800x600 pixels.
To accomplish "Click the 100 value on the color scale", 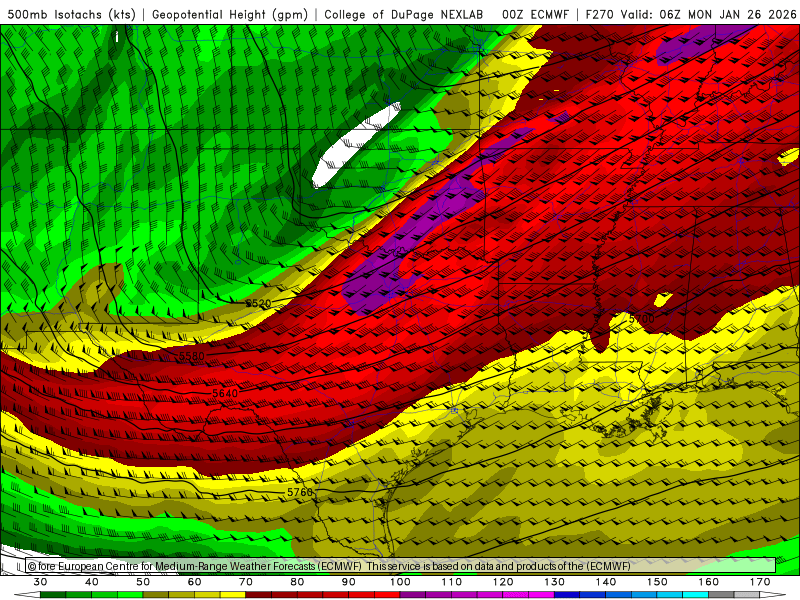I will (x=400, y=582).
